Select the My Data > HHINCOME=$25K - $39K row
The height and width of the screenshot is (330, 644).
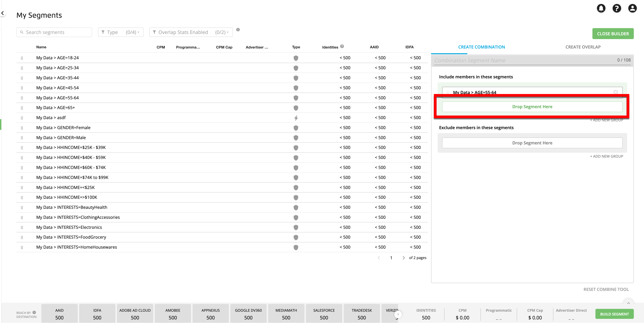click(222, 148)
